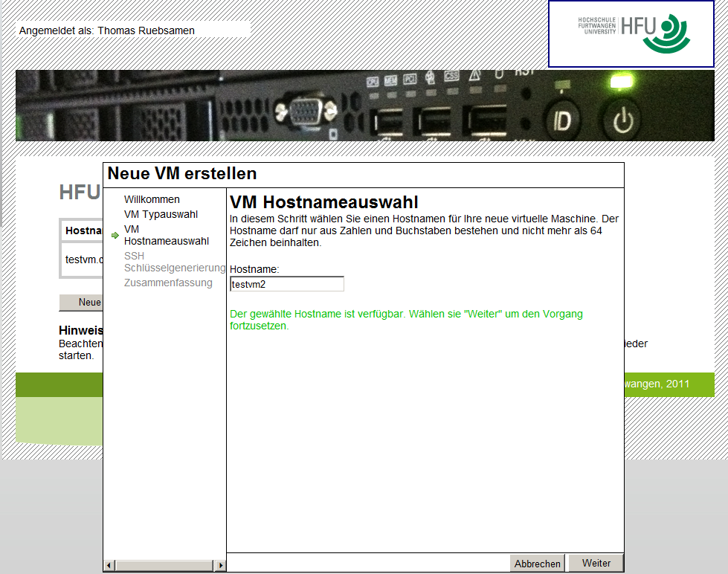
Task: Select the VM Typauswahl wizard step
Action: [x=161, y=214]
